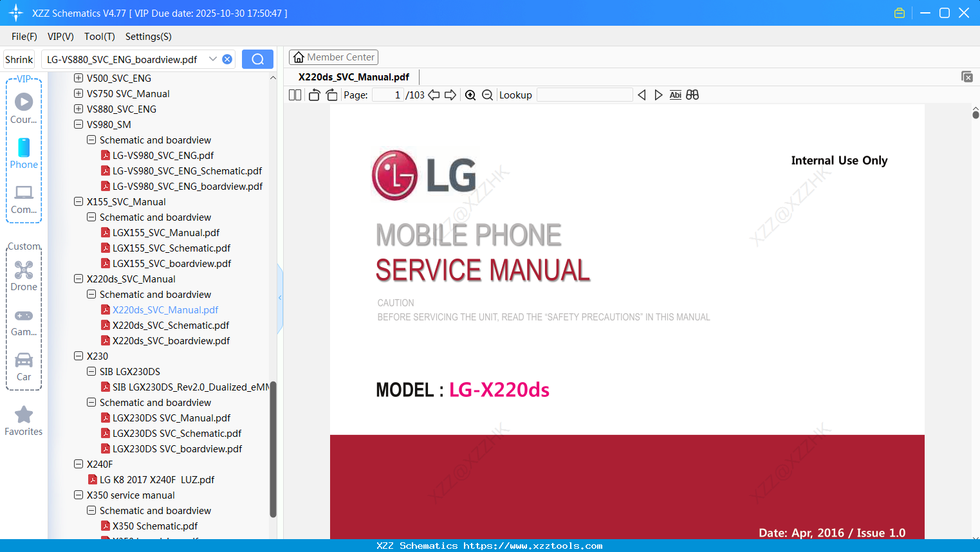
Task: Switch to the X220ds_SVC_Manual.pdf tab
Action: point(353,77)
